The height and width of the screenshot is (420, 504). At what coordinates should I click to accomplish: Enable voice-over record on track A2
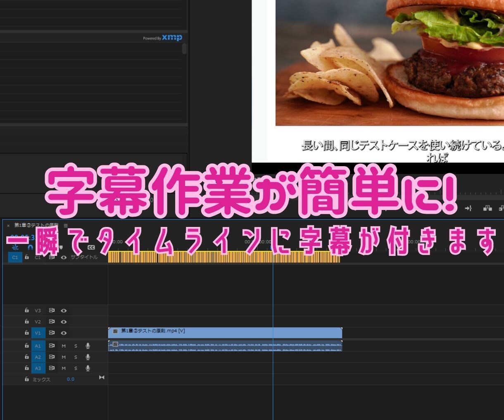88,357
